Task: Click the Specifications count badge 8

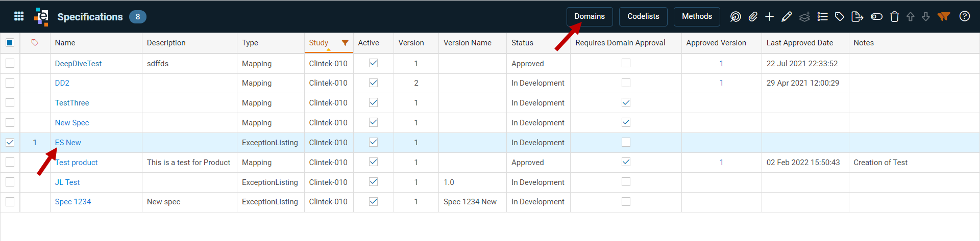Action: click(138, 17)
